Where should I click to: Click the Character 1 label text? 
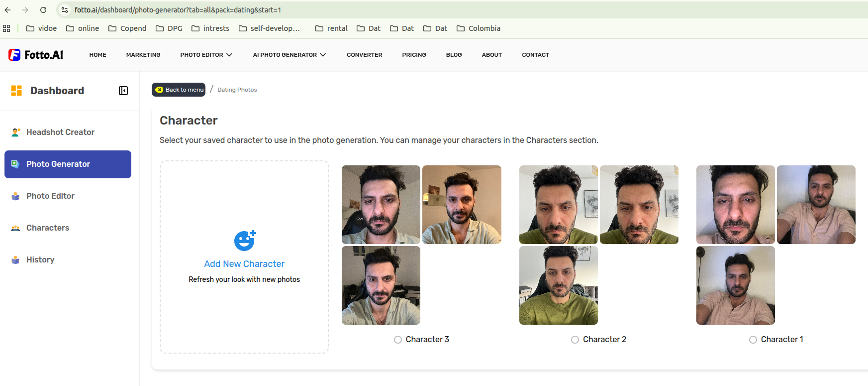pos(782,340)
